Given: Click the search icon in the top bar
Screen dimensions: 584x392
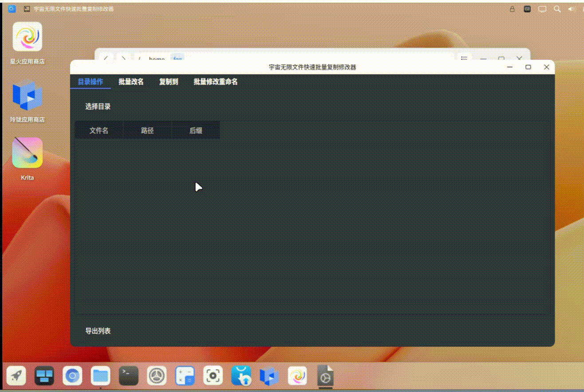Looking at the screenshot, I should coord(557,8).
